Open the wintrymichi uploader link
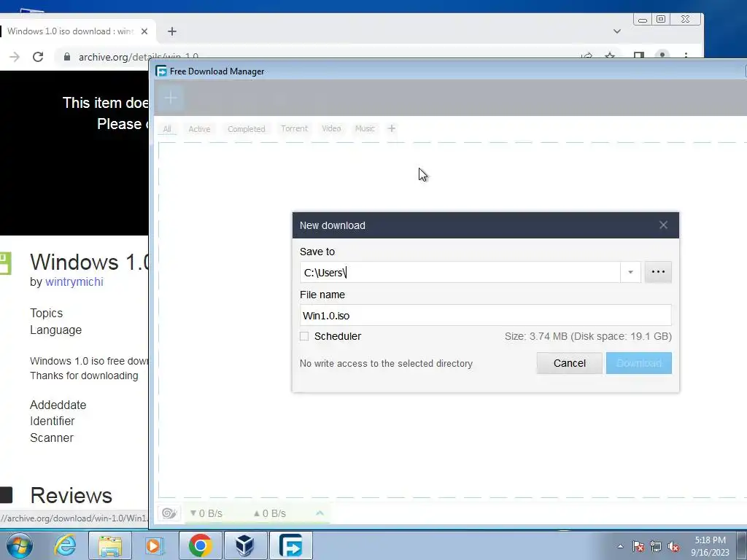747x560 pixels. 74,282
